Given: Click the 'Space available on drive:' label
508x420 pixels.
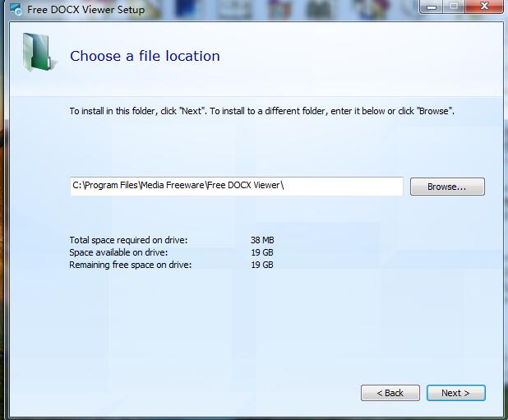Looking at the screenshot, I should coord(118,252).
